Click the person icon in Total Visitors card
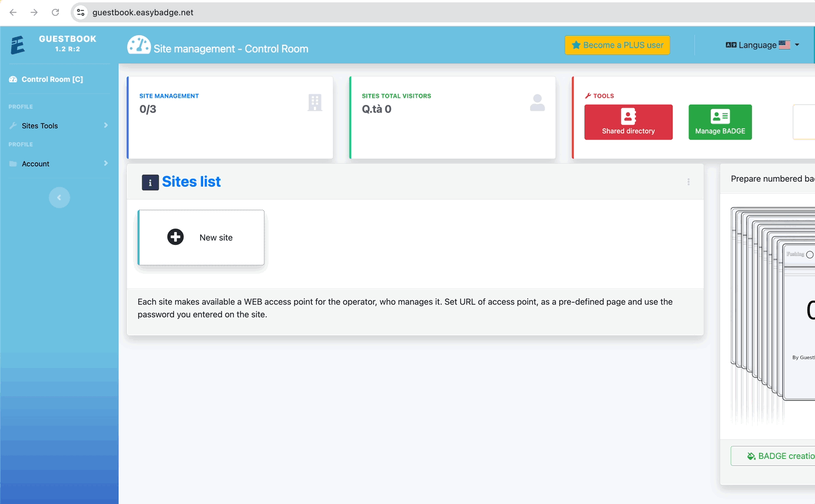The width and height of the screenshot is (815, 504). (537, 103)
